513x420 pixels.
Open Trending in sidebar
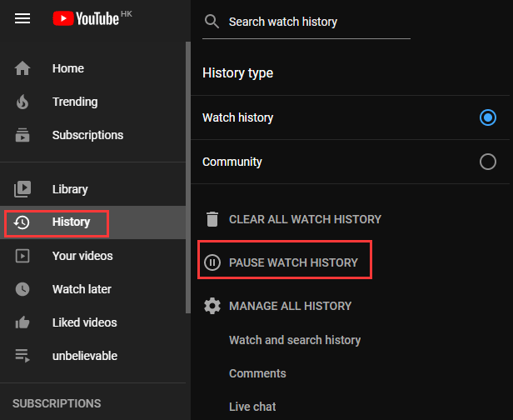click(75, 102)
